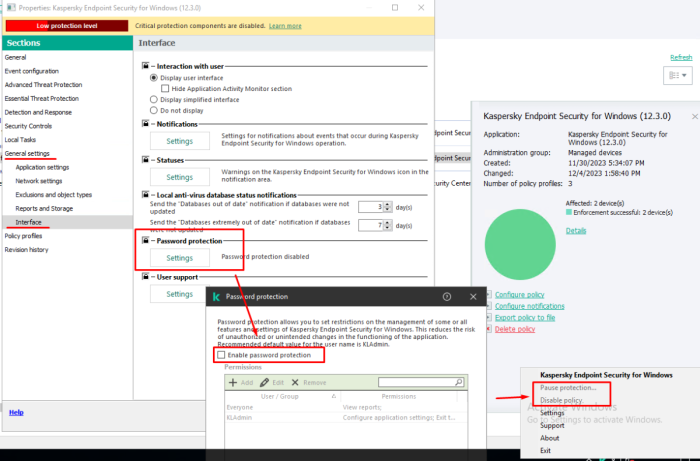Open Event configuration section

pos(32,71)
